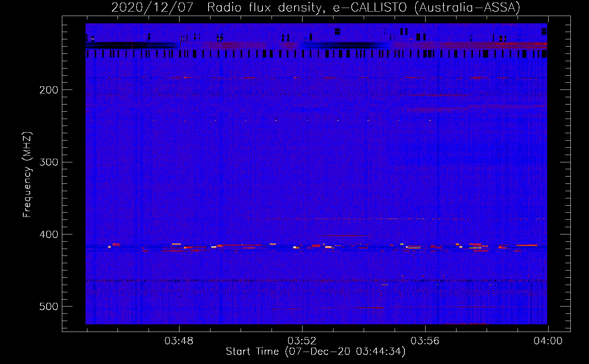The image size is (589, 364).
Task: Click the 300 frequency tick label
Action: tap(49, 162)
